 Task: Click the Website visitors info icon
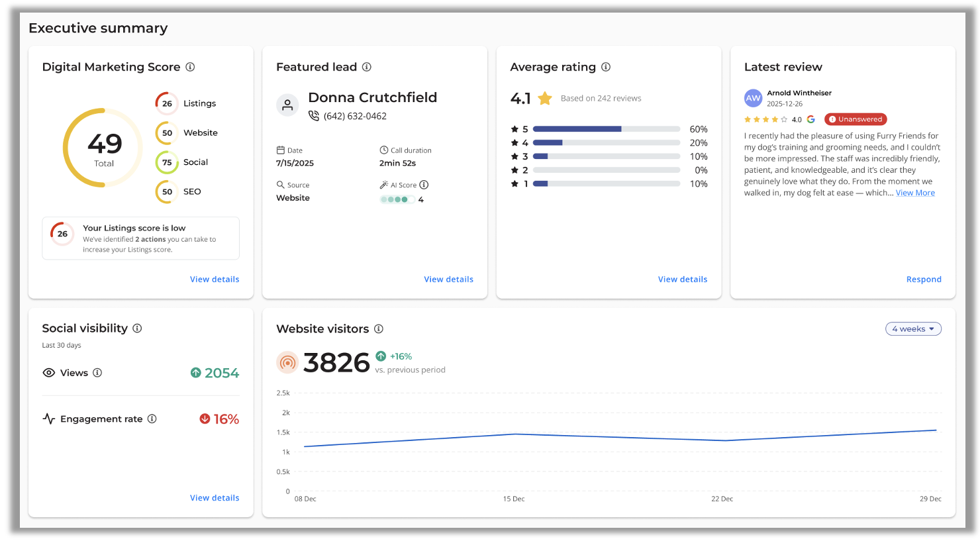(x=379, y=329)
